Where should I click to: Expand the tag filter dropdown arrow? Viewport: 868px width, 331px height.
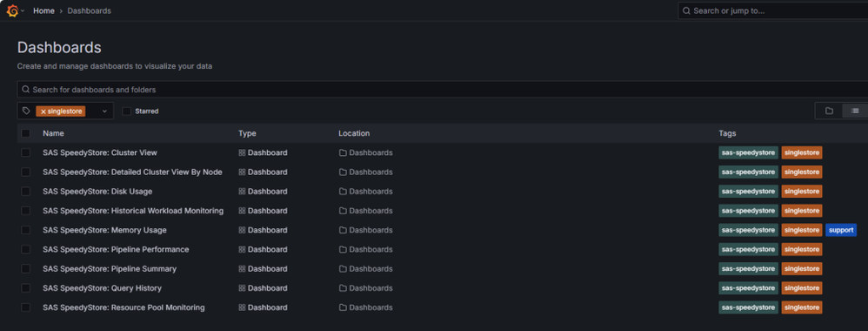(104, 111)
